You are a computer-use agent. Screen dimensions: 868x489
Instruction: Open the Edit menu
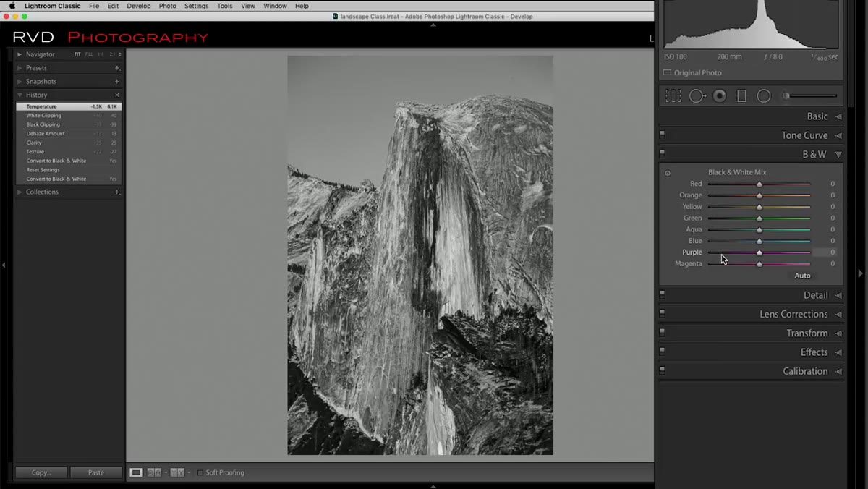click(x=113, y=6)
